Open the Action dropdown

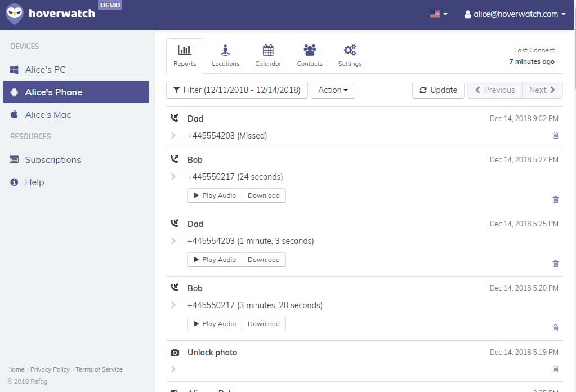[x=333, y=90]
